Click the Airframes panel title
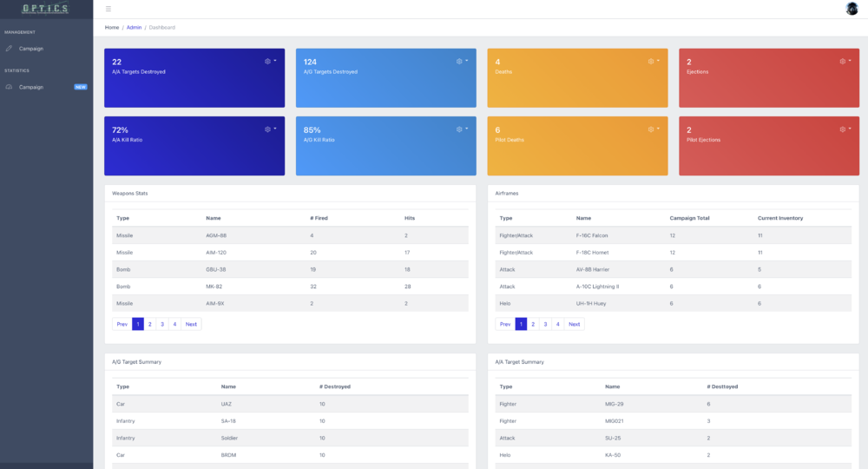 click(x=507, y=194)
